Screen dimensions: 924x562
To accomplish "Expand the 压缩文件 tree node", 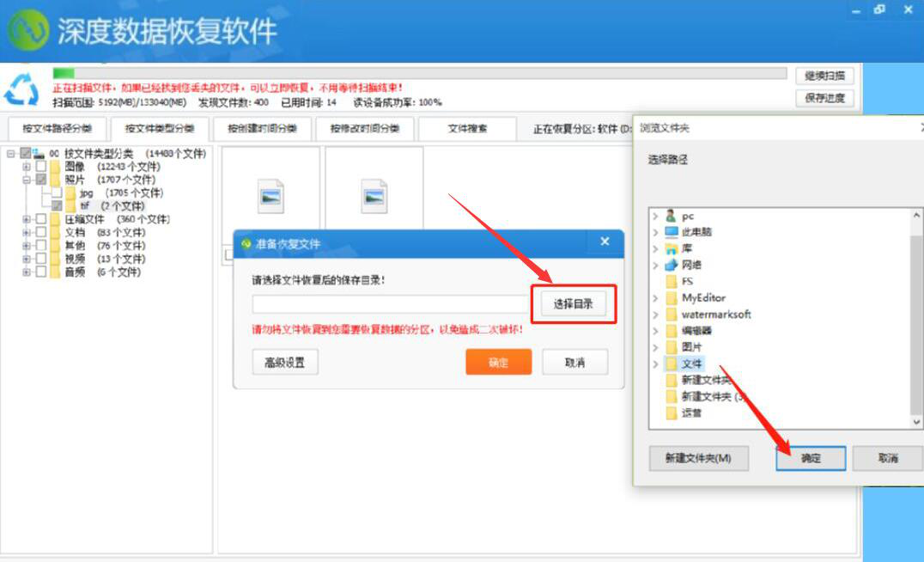I will point(26,219).
